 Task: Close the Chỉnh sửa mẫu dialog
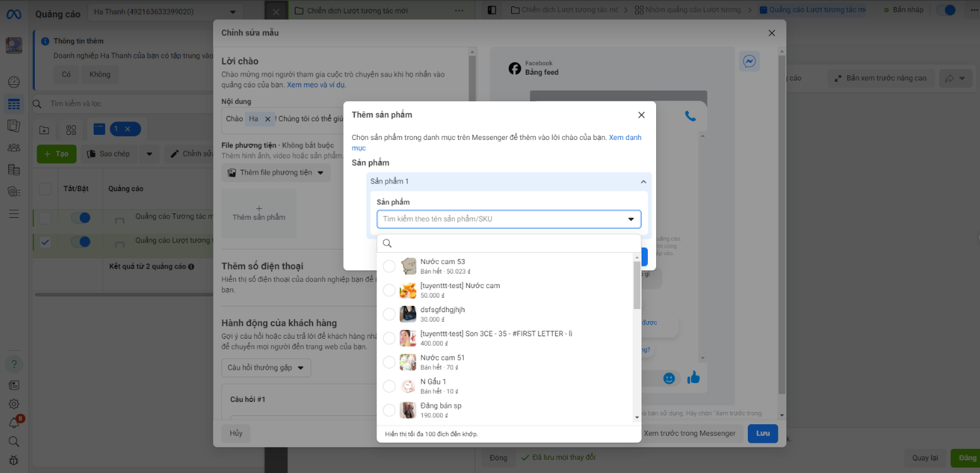[771, 33]
